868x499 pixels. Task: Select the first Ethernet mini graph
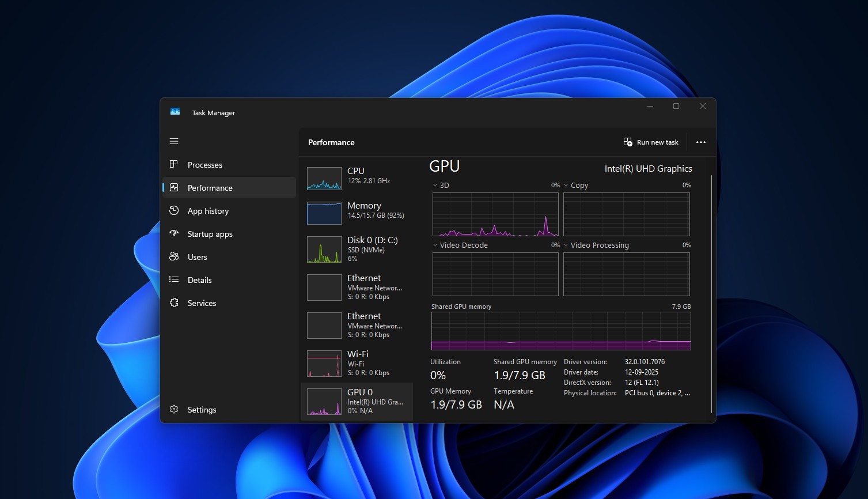click(324, 288)
